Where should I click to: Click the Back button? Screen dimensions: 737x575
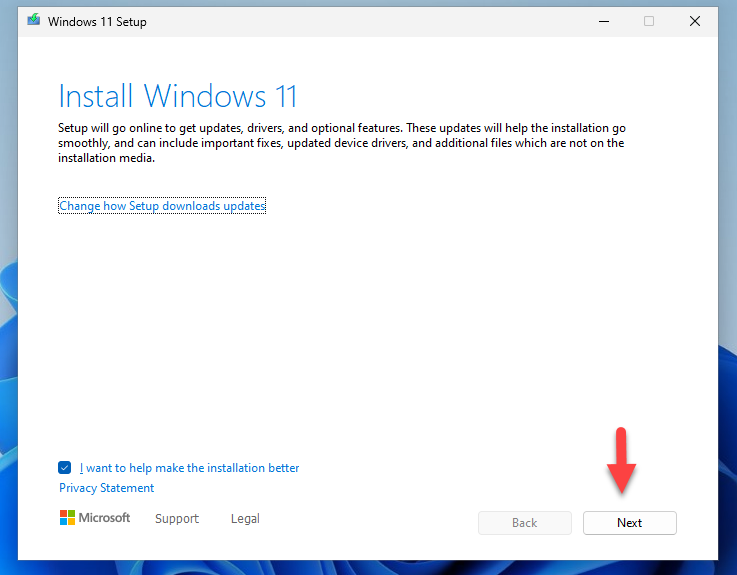pyautogui.click(x=525, y=523)
